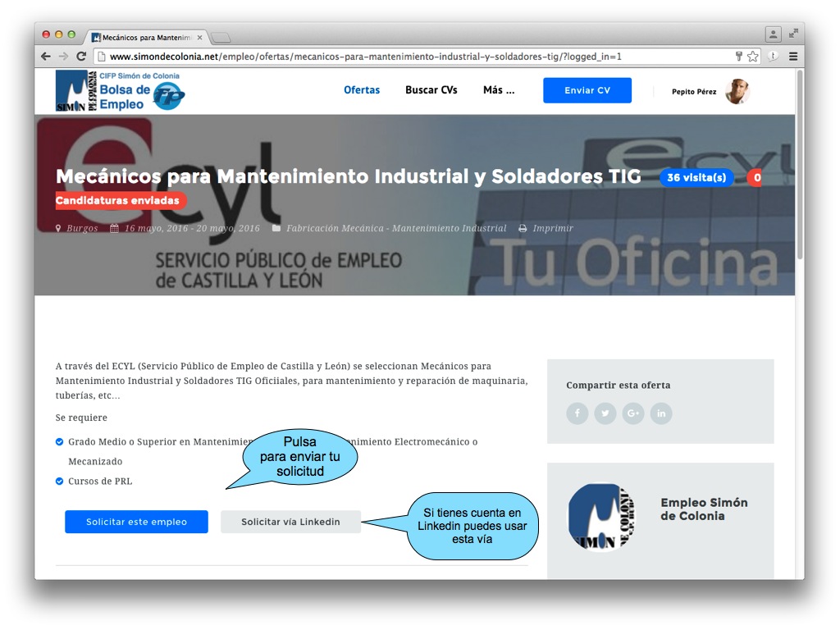Image resolution: width=840 pixels, height=630 pixels.
Task: Click the Imprimir link
Action: click(x=552, y=228)
